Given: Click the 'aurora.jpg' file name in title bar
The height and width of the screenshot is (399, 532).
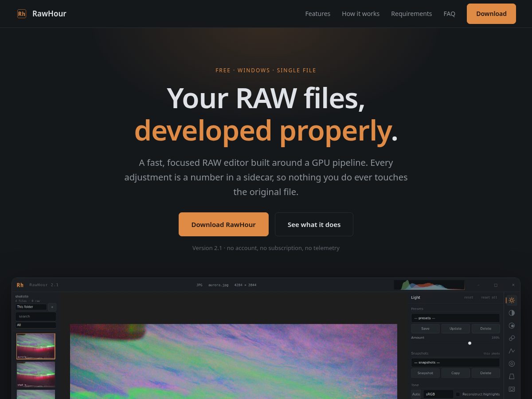Looking at the screenshot, I should pyautogui.click(x=218, y=285).
